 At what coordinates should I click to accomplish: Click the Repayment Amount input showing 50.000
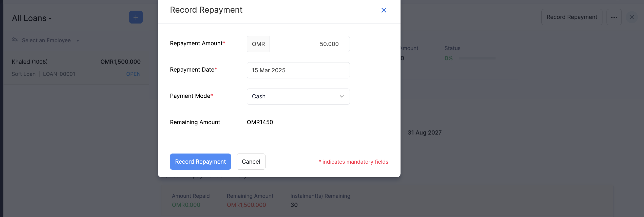pyautogui.click(x=310, y=44)
